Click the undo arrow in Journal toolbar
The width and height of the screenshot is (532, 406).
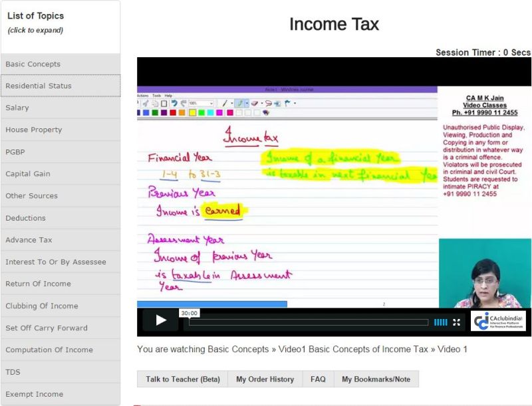coord(174,104)
